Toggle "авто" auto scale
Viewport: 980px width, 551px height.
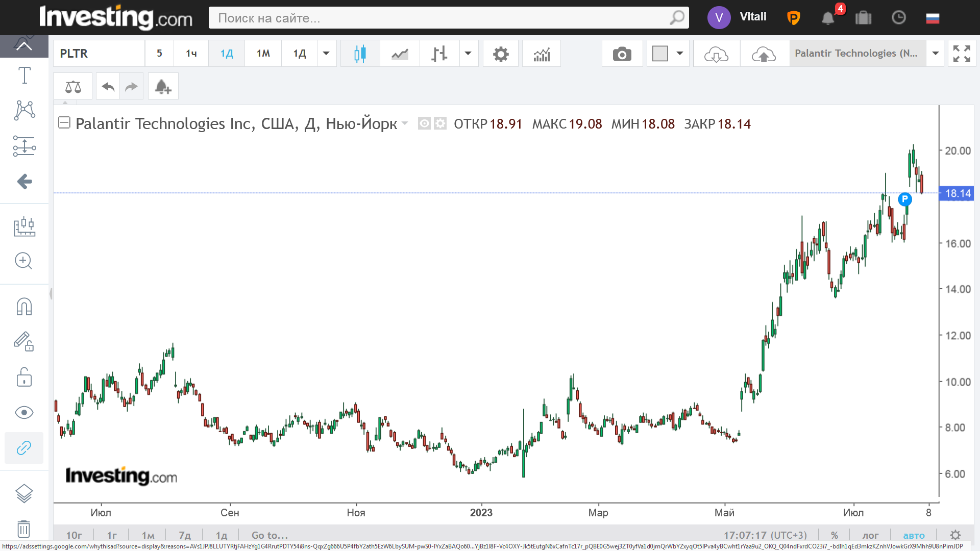pos(914,535)
